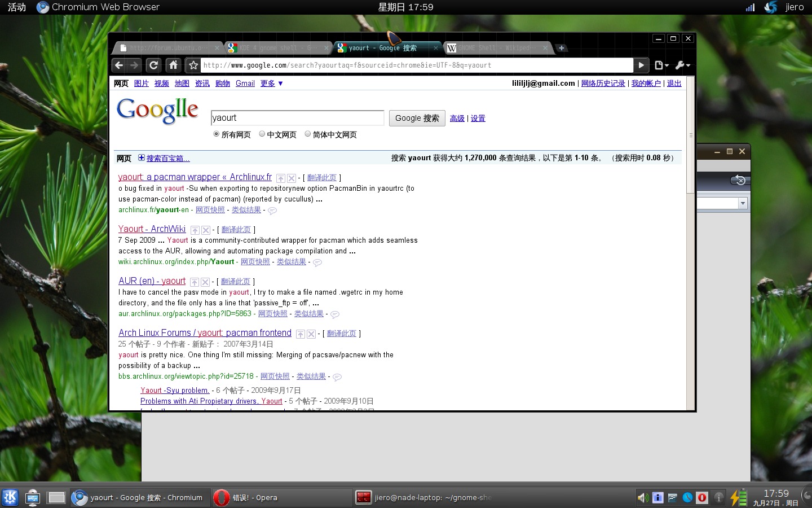Open the home page in Chromium
This screenshot has height=508, width=812.
click(174, 65)
